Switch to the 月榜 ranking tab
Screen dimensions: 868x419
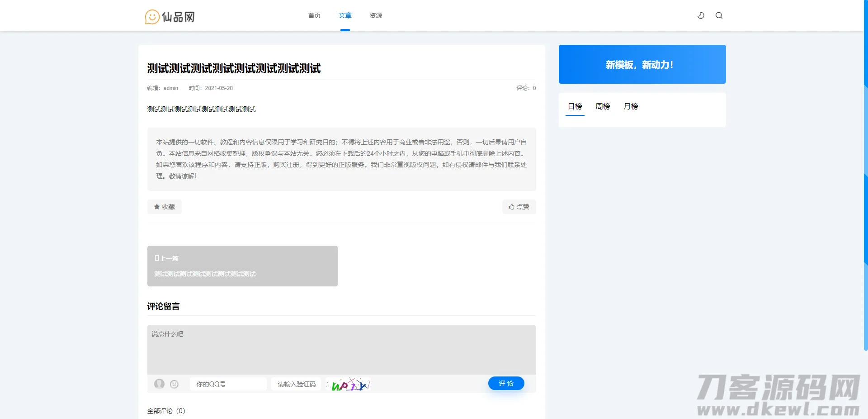tap(630, 106)
